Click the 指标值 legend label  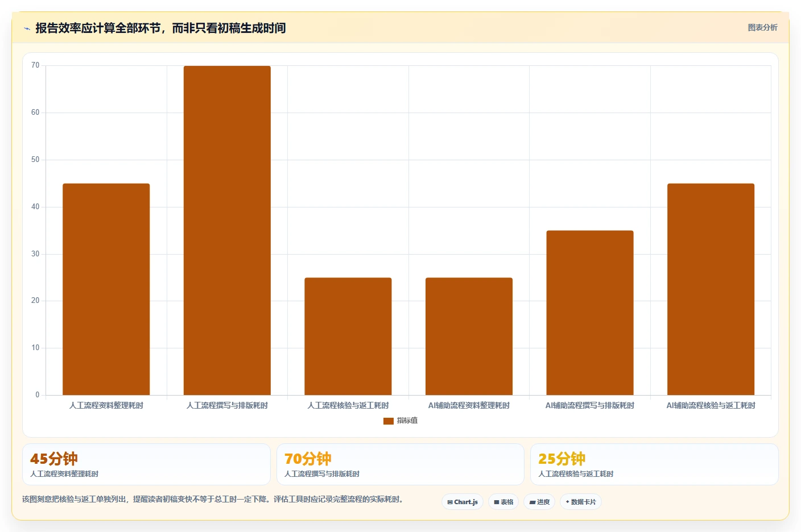pos(407,421)
